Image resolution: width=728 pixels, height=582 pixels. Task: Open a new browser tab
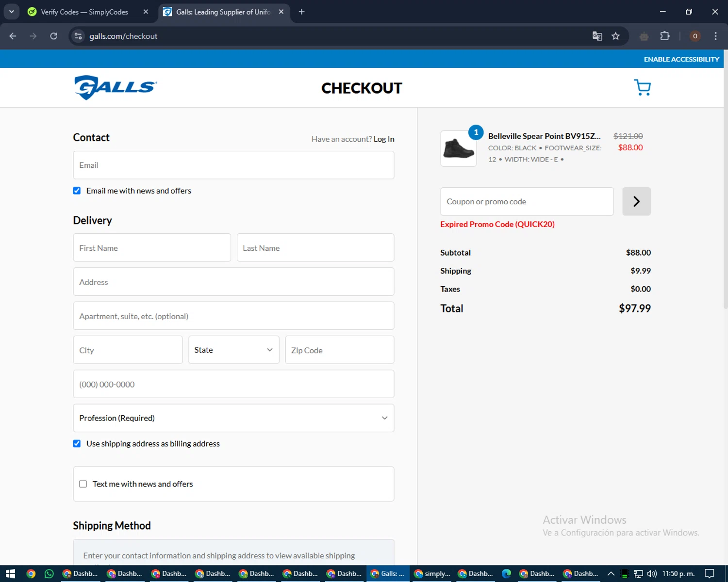[301, 12]
